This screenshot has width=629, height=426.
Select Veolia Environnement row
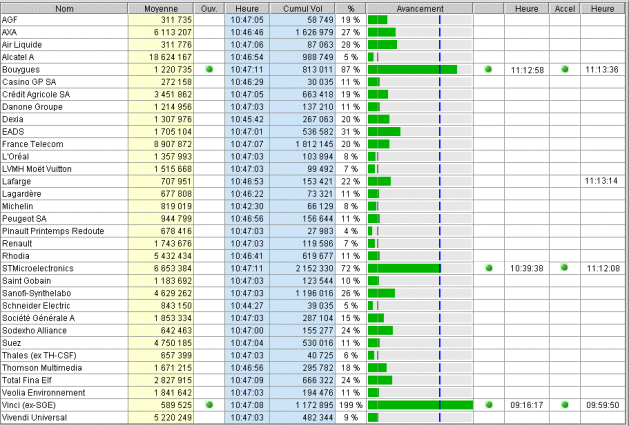[x=43, y=393]
